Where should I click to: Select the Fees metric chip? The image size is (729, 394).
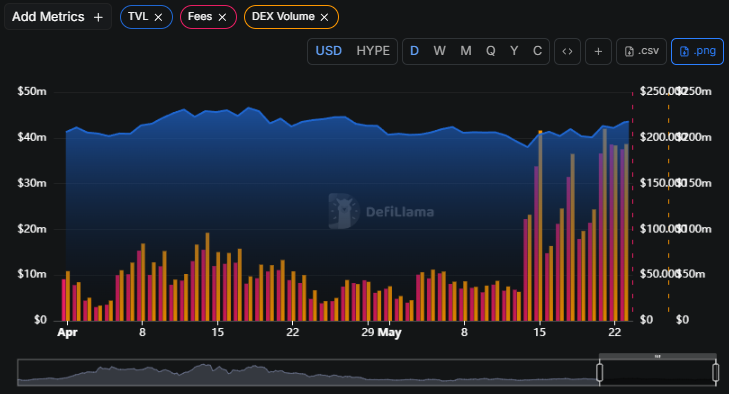pyautogui.click(x=208, y=17)
